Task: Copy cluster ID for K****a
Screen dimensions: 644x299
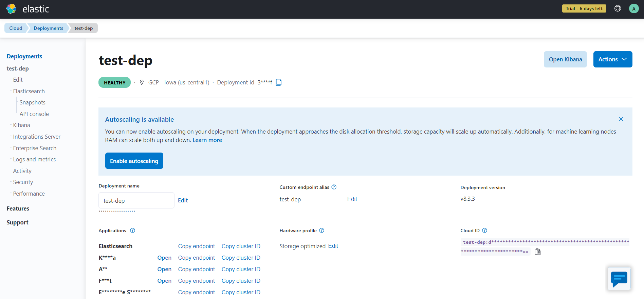Action: [x=241, y=258]
